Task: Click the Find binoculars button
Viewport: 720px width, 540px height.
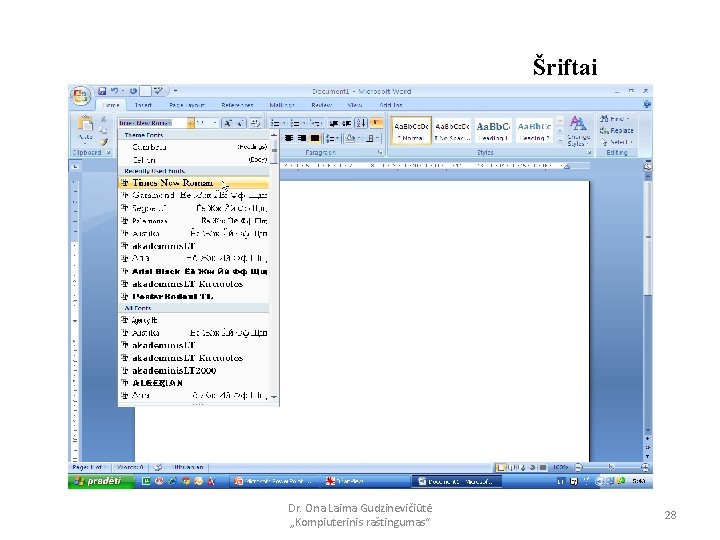Action: coord(614,119)
